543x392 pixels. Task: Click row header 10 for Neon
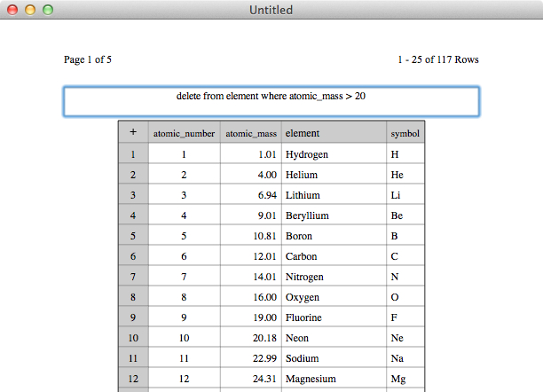(x=133, y=338)
